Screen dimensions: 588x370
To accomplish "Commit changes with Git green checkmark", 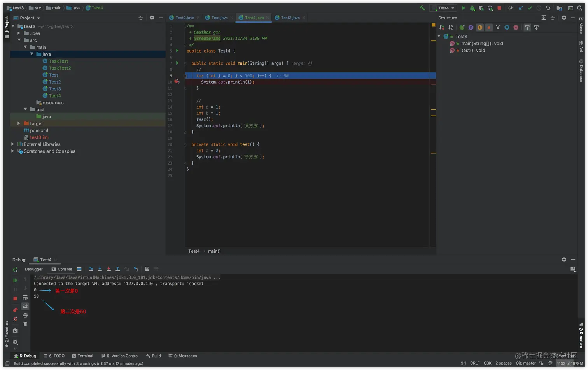I will [530, 8].
